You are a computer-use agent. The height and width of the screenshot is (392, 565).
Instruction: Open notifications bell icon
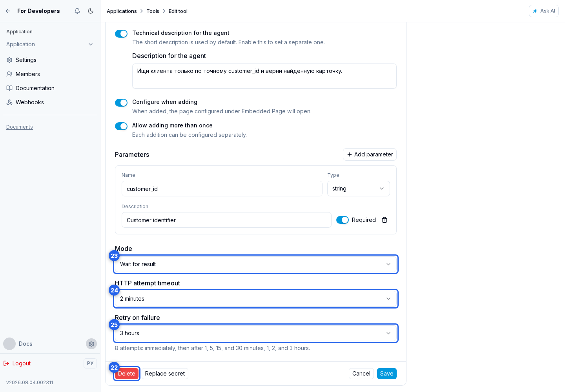click(77, 11)
